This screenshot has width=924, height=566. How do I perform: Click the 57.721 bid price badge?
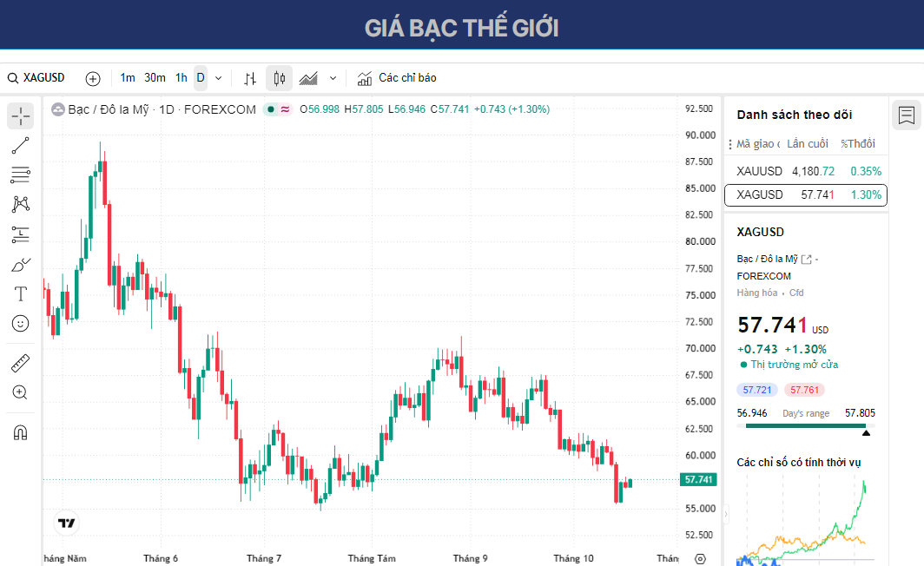point(757,390)
